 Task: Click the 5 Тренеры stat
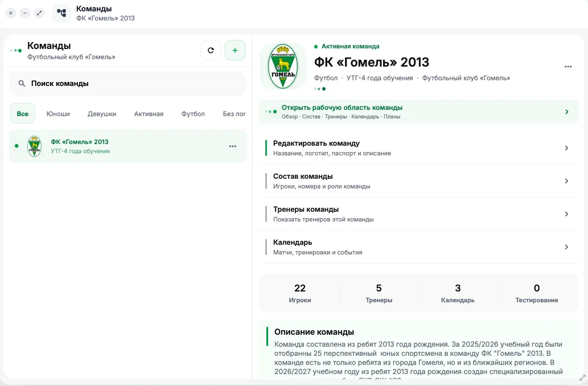click(379, 293)
